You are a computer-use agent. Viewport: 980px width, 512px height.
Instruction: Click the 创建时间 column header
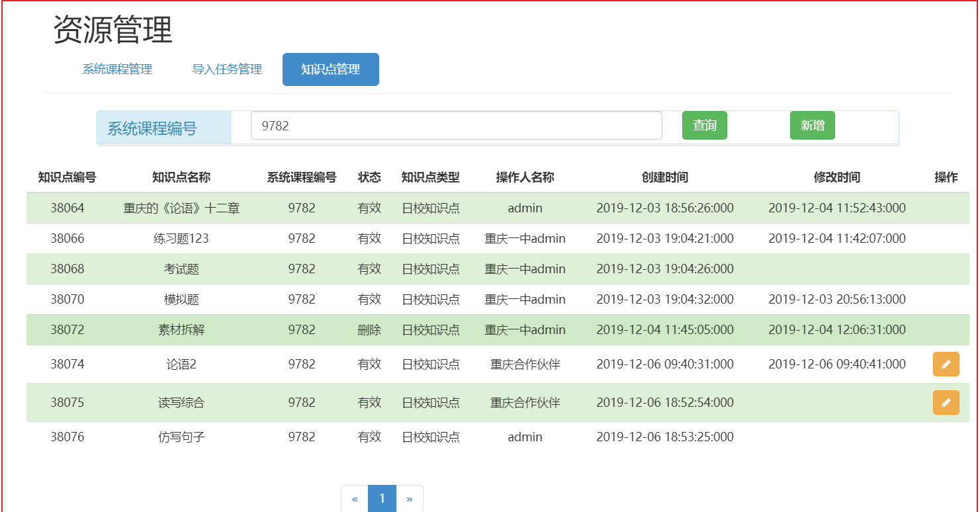(665, 177)
